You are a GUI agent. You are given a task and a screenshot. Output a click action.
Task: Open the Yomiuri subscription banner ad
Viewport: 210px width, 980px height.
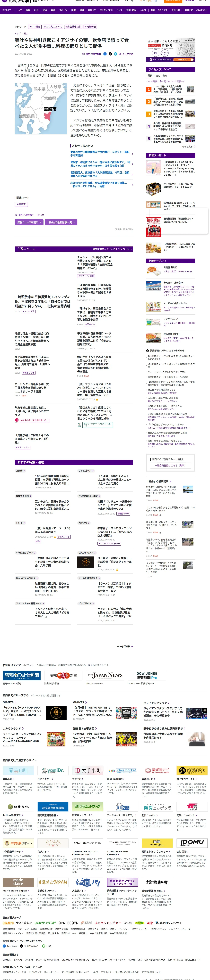click(x=171, y=50)
